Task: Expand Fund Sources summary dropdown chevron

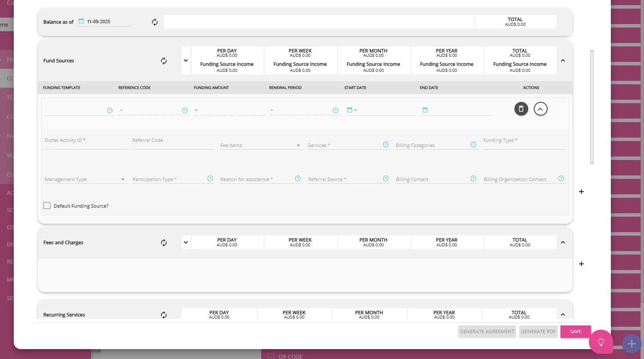Action: pos(186,61)
